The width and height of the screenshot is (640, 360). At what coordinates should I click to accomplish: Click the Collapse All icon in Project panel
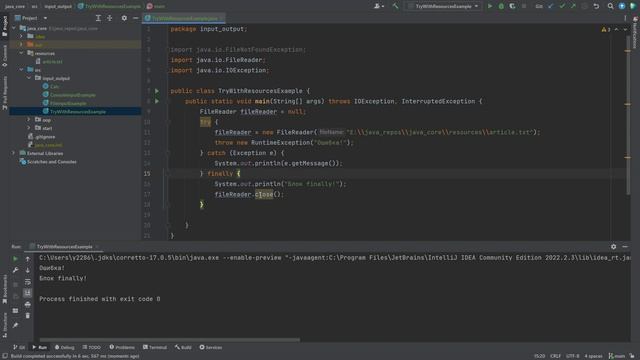click(x=109, y=18)
